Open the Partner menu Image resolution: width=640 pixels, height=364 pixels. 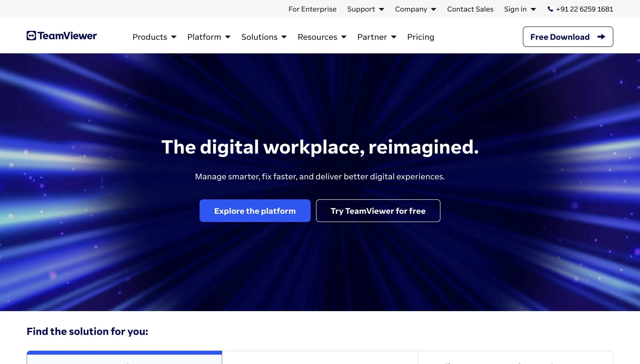pos(372,37)
